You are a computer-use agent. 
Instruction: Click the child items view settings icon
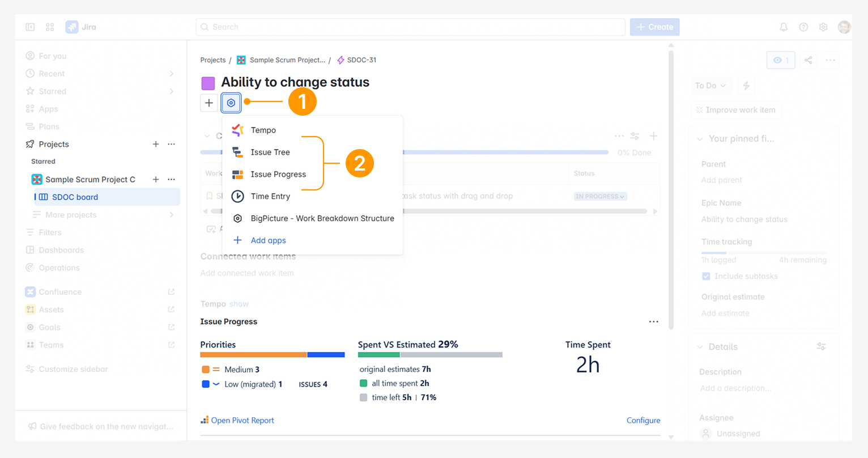pos(635,136)
